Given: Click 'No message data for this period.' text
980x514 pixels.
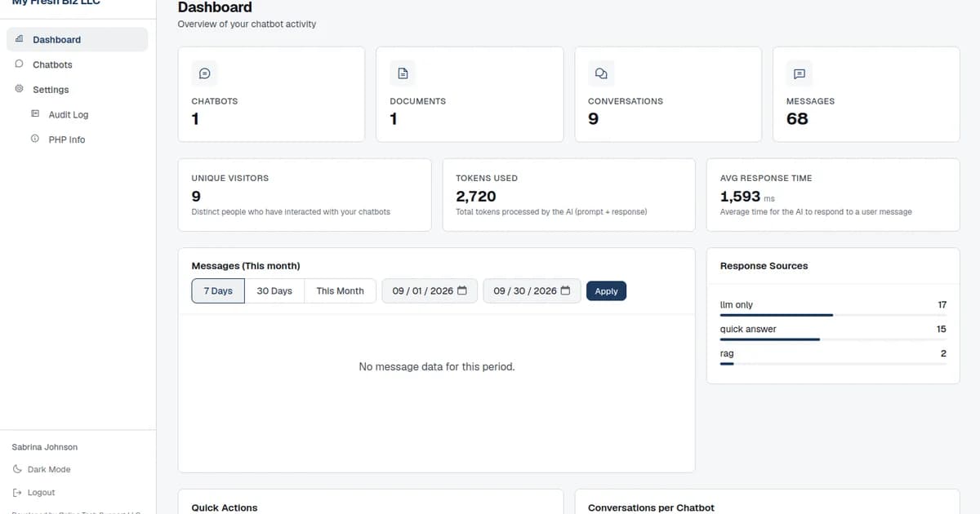Looking at the screenshot, I should [x=437, y=367].
